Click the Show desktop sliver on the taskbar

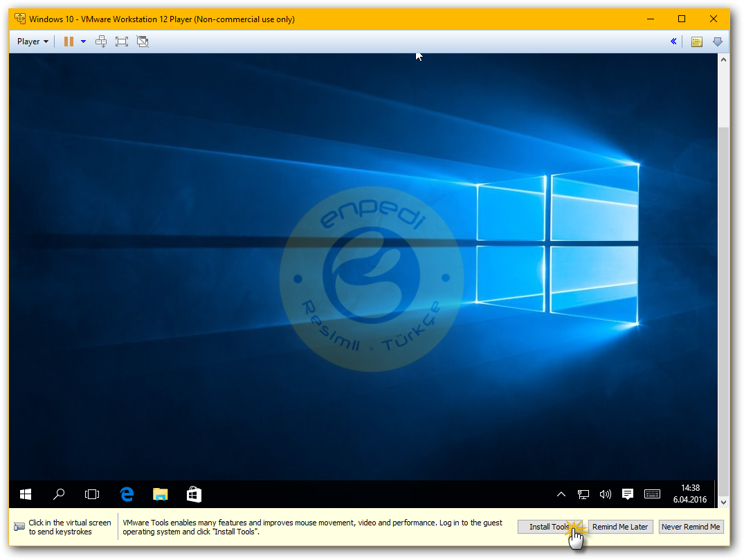point(716,494)
